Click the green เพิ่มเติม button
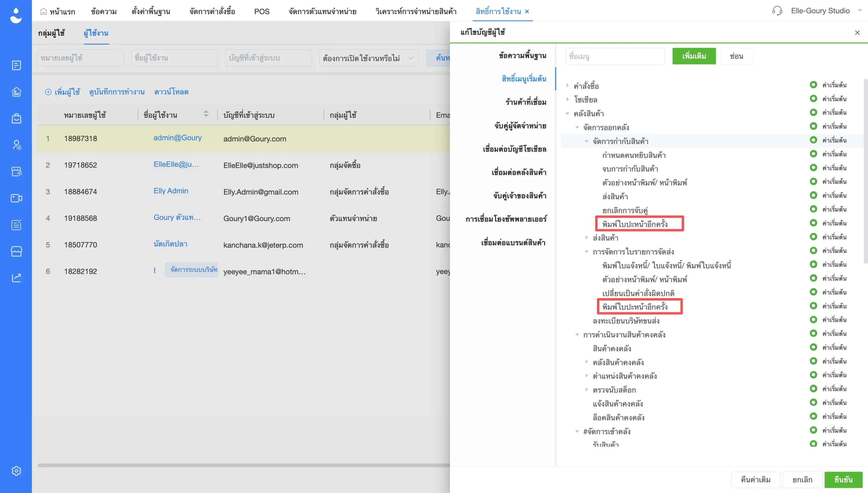This screenshot has width=868, height=493. pos(694,56)
